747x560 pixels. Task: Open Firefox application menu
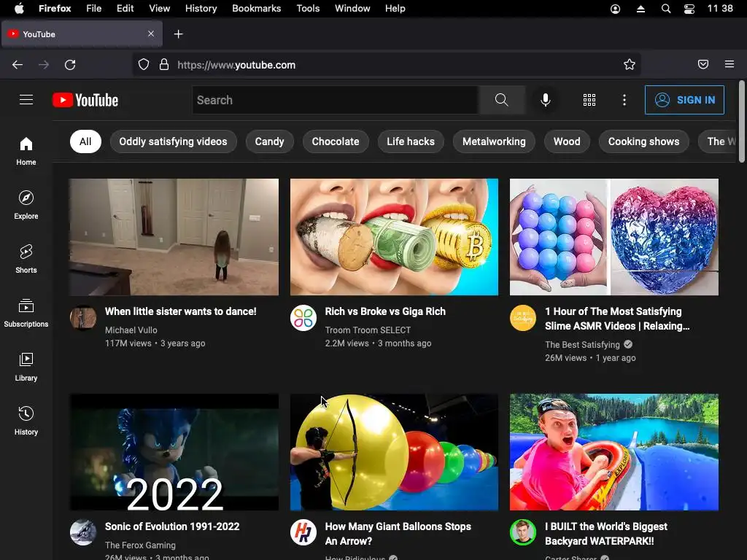click(729, 64)
